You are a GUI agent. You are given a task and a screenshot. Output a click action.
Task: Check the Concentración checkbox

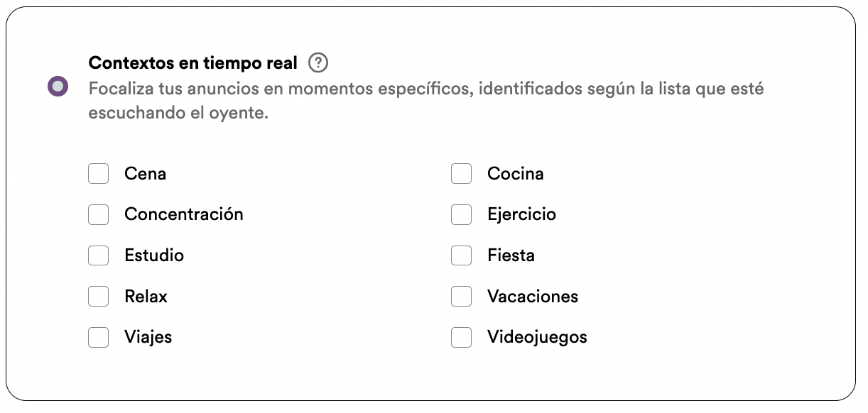[x=98, y=214]
